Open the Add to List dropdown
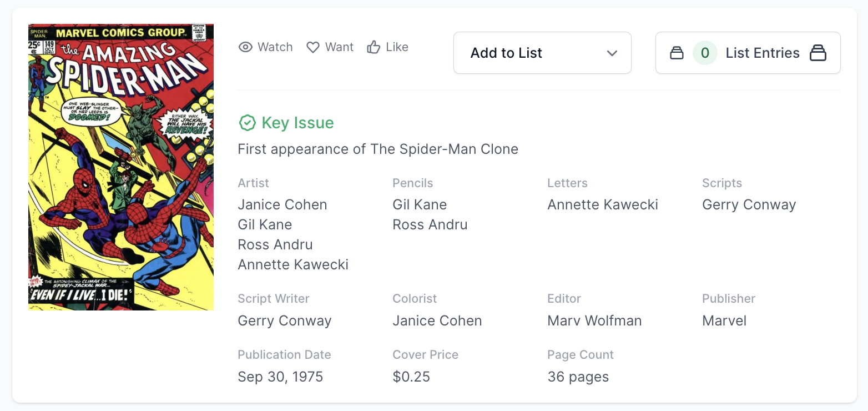Image resolution: width=868 pixels, height=411 pixels. 542,53
